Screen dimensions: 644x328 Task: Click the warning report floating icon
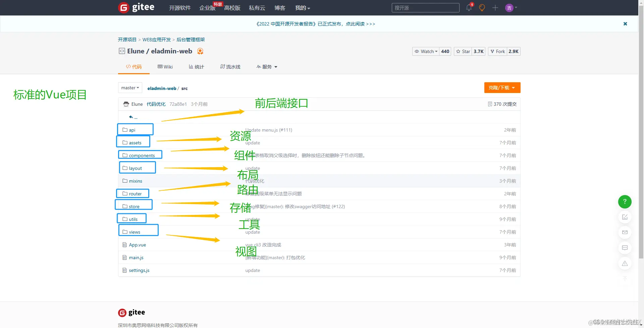coord(625,263)
